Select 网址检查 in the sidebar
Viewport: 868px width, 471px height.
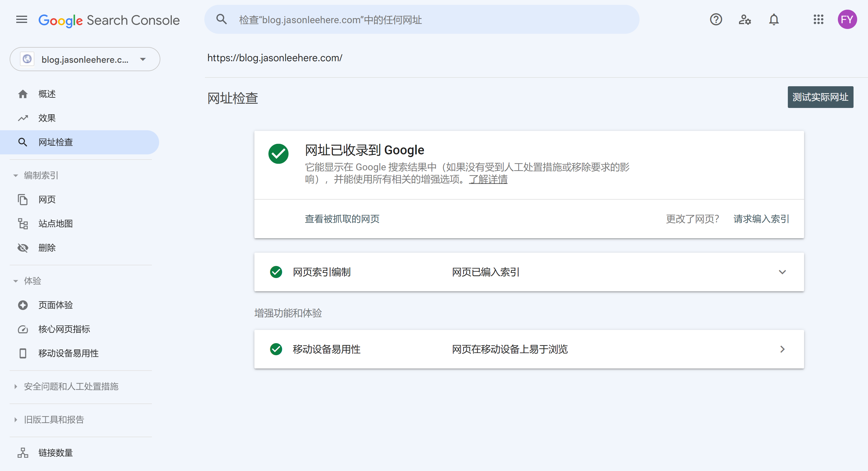point(80,142)
